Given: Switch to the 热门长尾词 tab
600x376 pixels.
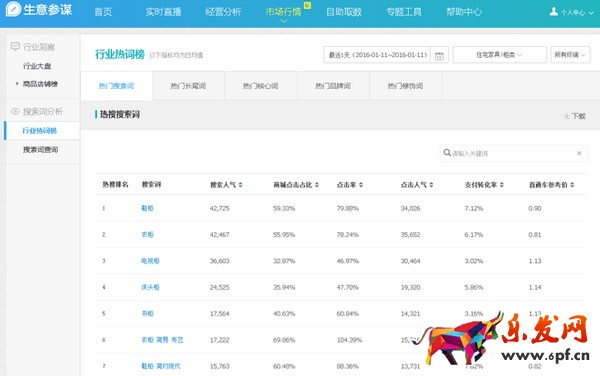Looking at the screenshot, I should pyautogui.click(x=188, y=86).
